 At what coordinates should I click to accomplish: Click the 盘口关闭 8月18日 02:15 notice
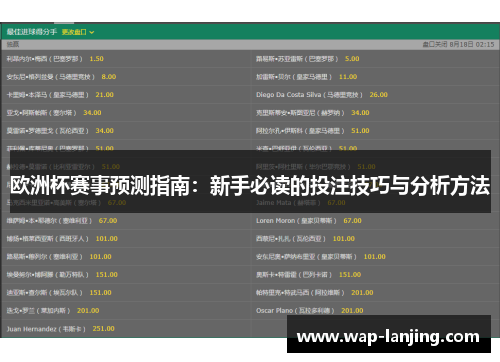[x=458, y=44]
